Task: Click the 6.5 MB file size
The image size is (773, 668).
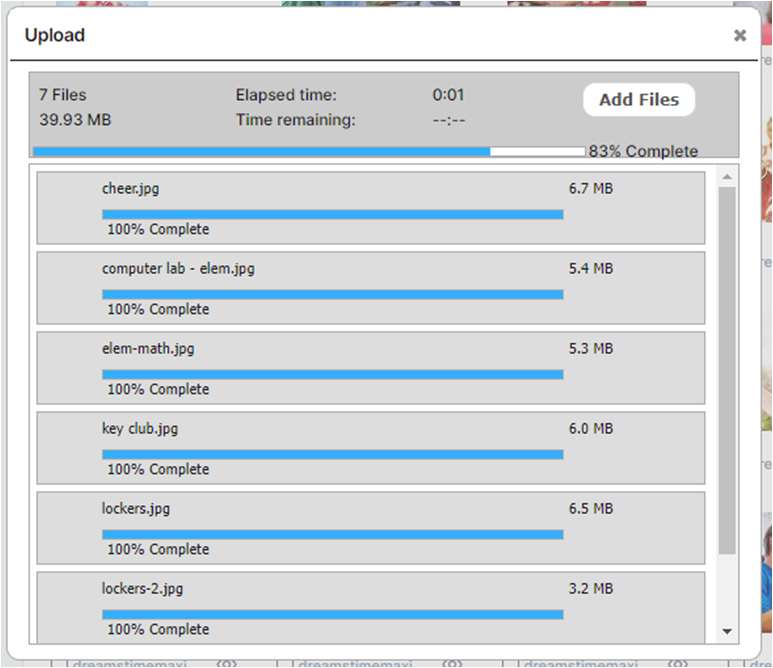Action: tap(591, 508)
